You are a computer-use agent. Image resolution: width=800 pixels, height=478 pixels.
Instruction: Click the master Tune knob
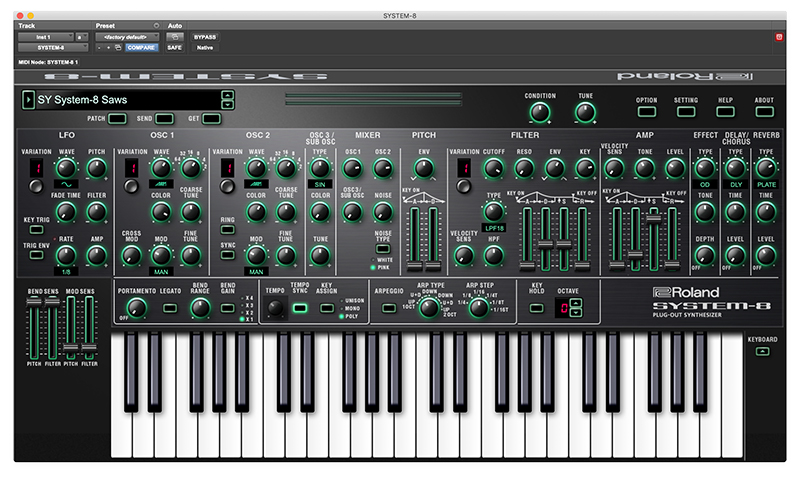click(585, 113)
